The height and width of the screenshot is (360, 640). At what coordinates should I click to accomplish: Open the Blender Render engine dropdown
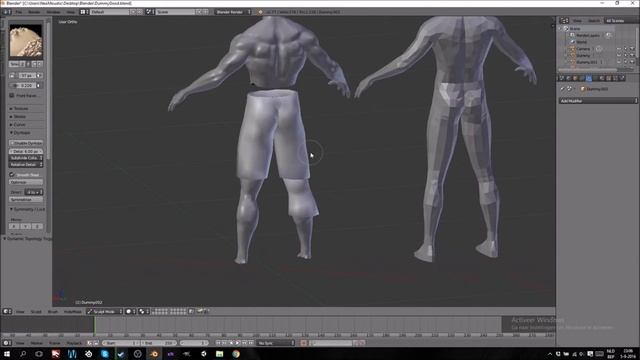tap(233, 12)
